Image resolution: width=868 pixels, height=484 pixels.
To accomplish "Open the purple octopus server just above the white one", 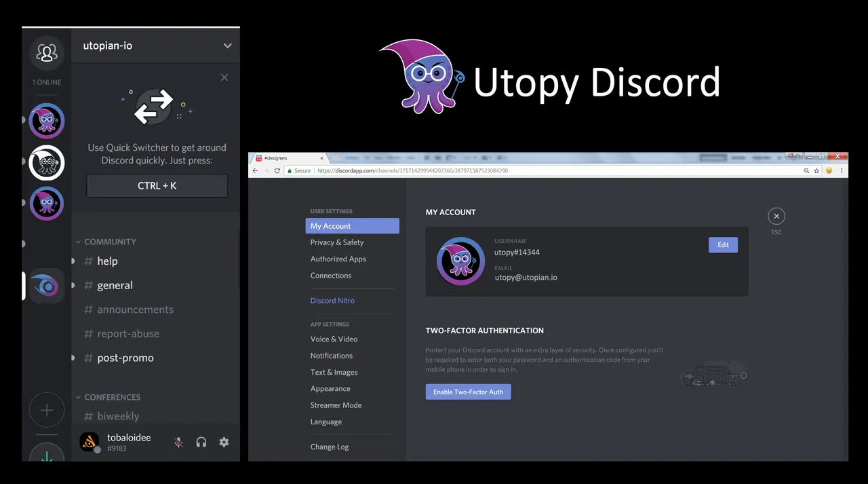I will (47, 122).
